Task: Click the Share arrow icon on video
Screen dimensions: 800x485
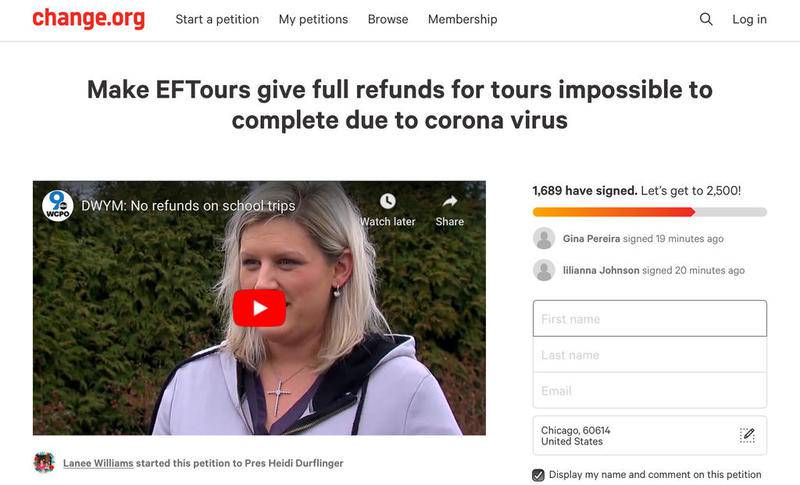Action: tap(449, 201)
